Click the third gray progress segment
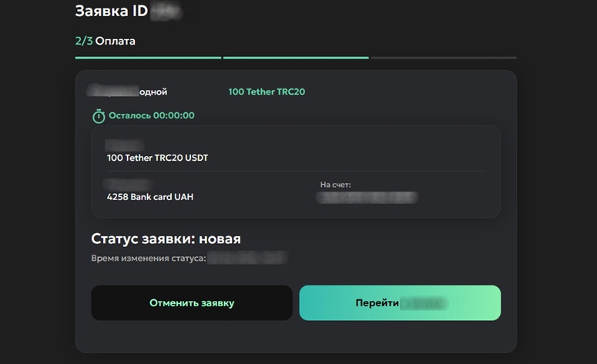The image size is (597, 364). [x=443, y=58]
